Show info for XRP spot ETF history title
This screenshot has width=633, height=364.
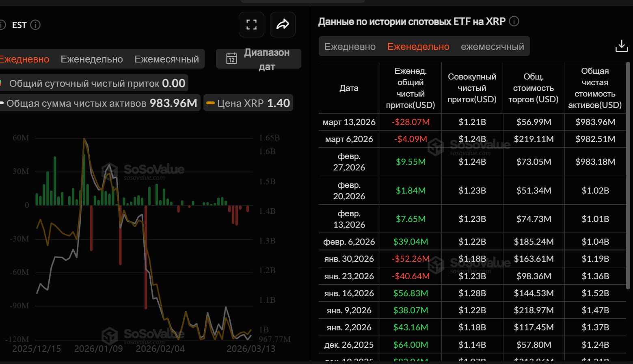coord(514,22)
